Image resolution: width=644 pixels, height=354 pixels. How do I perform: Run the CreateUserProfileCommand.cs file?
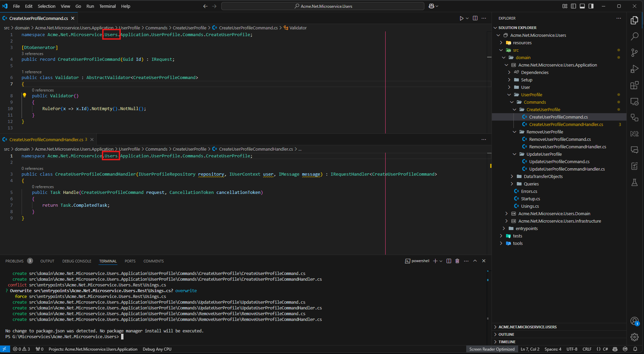[461, 18]
